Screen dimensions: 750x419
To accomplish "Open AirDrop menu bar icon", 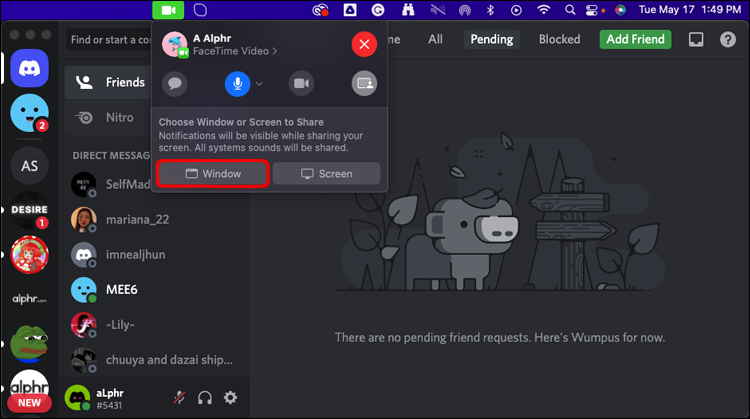I will (465, 10).
